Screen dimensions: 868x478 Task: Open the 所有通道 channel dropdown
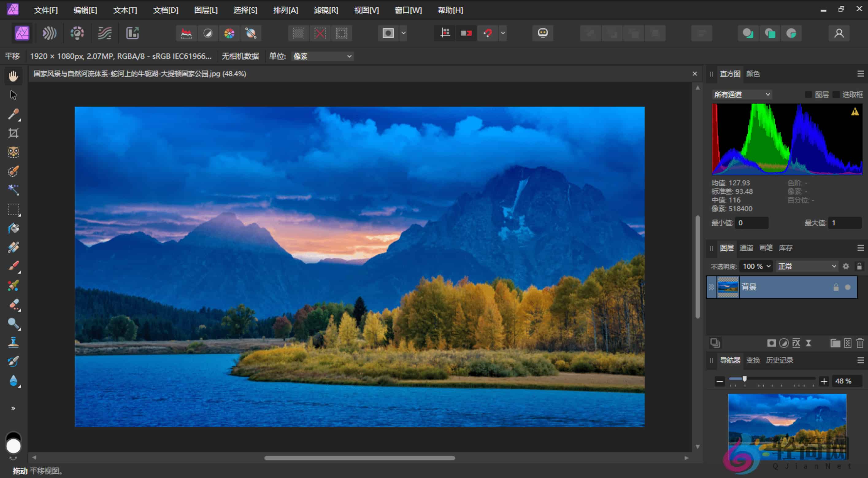click(741, 94)
